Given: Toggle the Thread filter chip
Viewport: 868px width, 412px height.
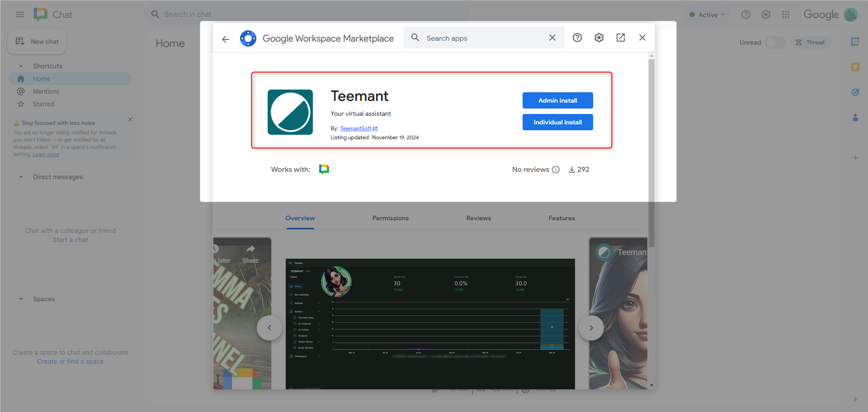Looking at the screenshot, I should click(x=811, y=43).
